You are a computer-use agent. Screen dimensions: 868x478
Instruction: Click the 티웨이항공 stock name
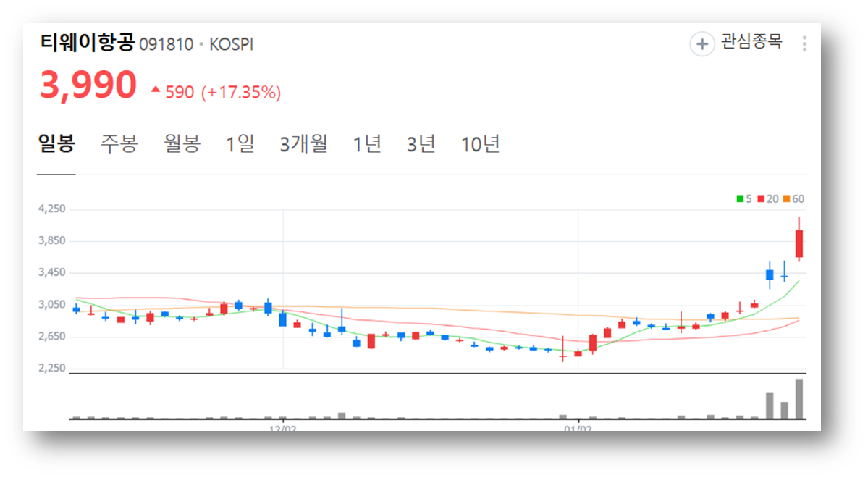coord(88,43)
